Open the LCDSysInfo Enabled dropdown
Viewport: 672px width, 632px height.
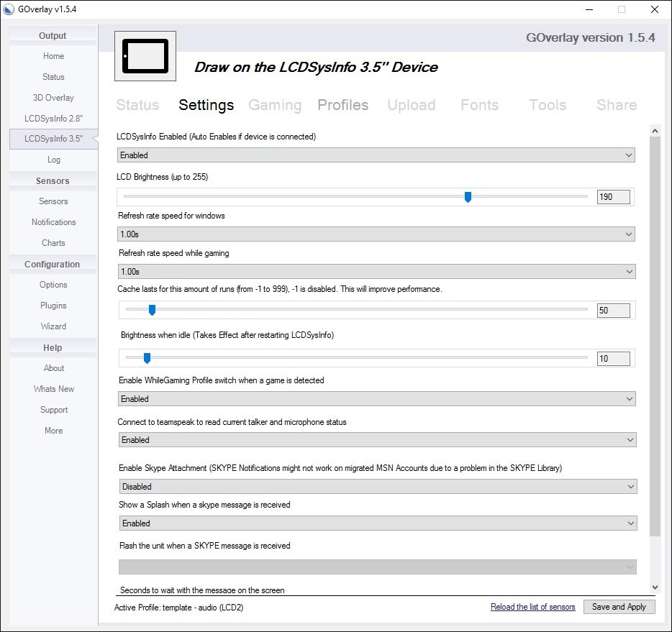pos(376,155)
